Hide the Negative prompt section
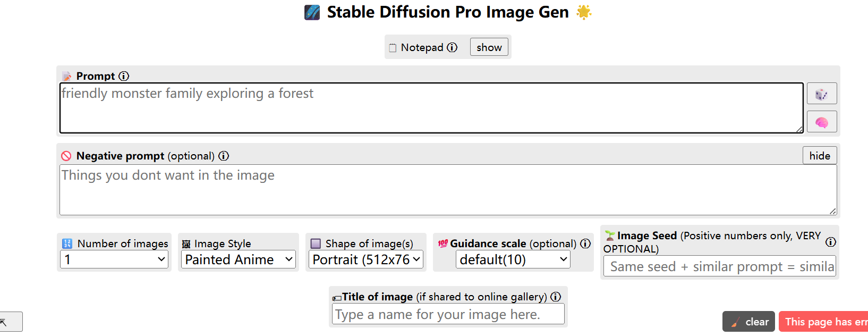The width and height of the screenshot is (868, 336). click(820, 156)
